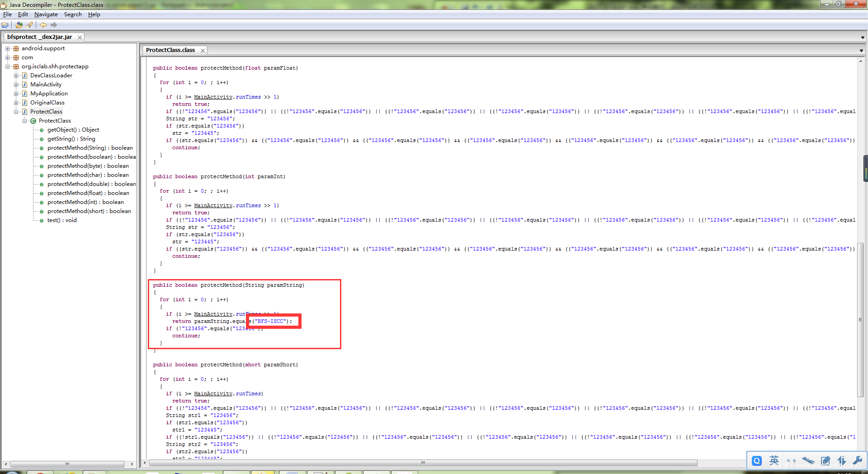
Task: Click the Open Type toolbar icon
Action: pos(19,25)
